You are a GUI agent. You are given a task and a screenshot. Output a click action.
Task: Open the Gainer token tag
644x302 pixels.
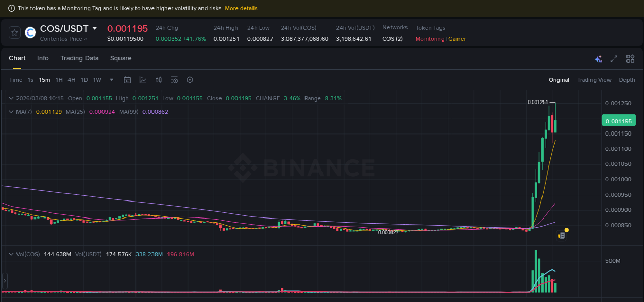coord(457,39)
